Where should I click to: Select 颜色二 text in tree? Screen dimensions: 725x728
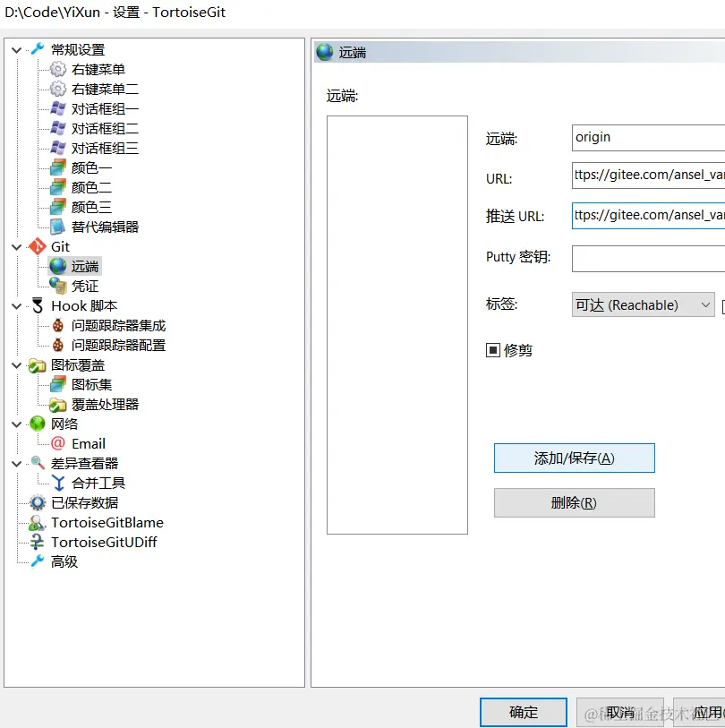[x=91, y=187]
